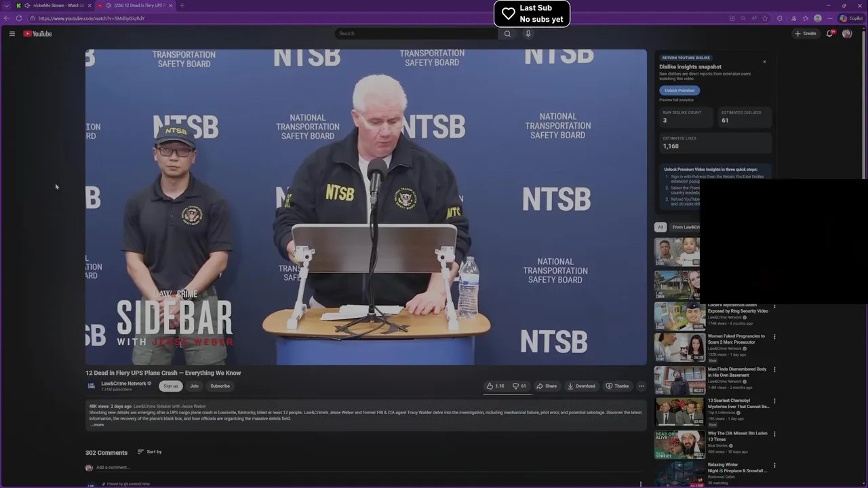
Task: Open options for Woman Faked Pregnancies video
Action: point(774,337)
